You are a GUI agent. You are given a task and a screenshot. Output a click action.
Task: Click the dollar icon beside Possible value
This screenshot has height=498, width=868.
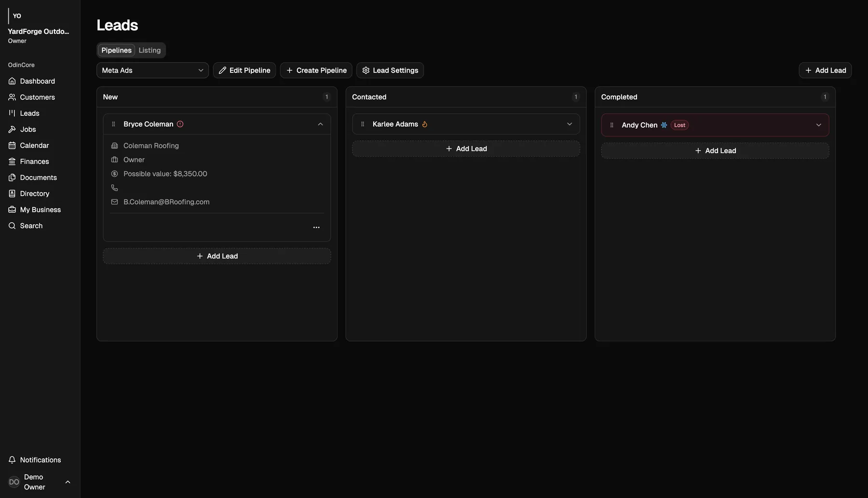click(x=114, y=174)
